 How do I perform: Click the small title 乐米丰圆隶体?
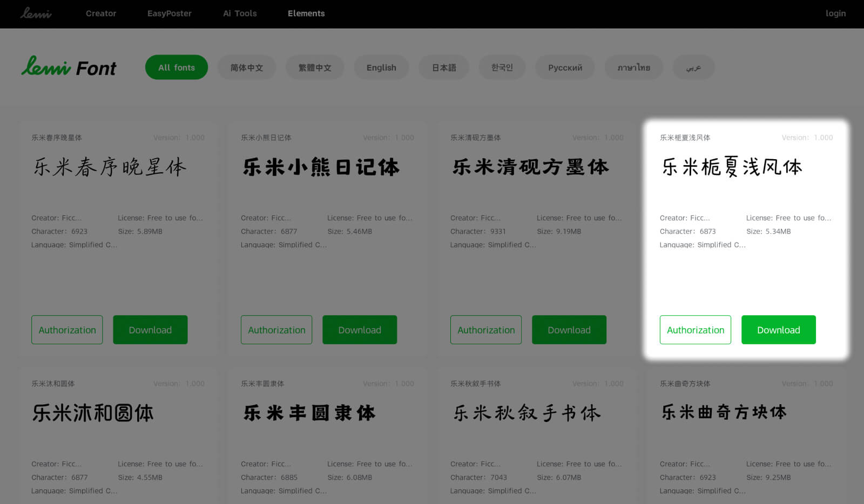pyautogui.click(x=262, y=384)
